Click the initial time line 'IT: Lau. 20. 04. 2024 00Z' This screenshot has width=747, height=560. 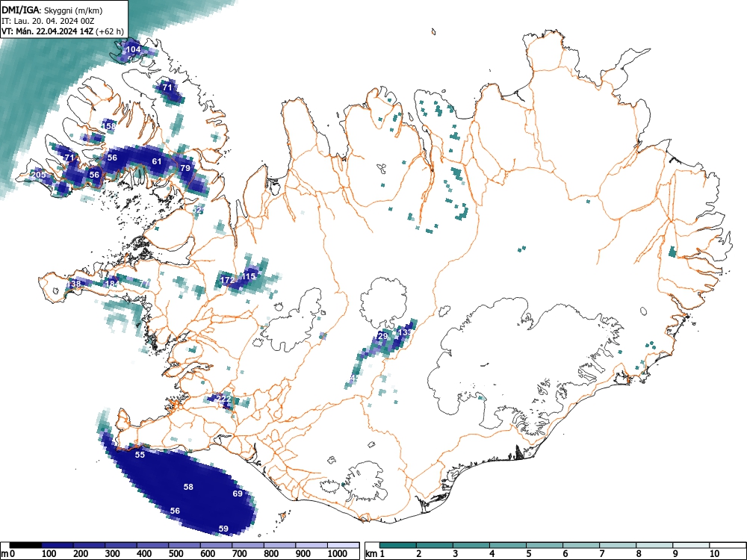coord(46,21)
